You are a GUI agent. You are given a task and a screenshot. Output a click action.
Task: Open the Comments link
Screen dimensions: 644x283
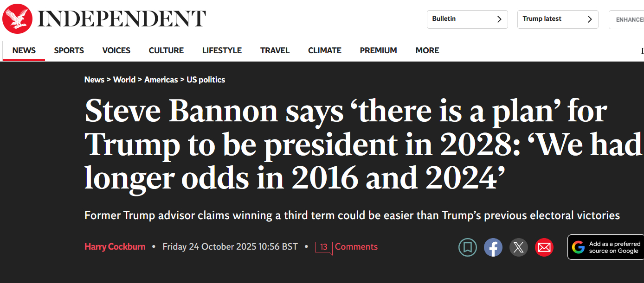click(356, 247)
